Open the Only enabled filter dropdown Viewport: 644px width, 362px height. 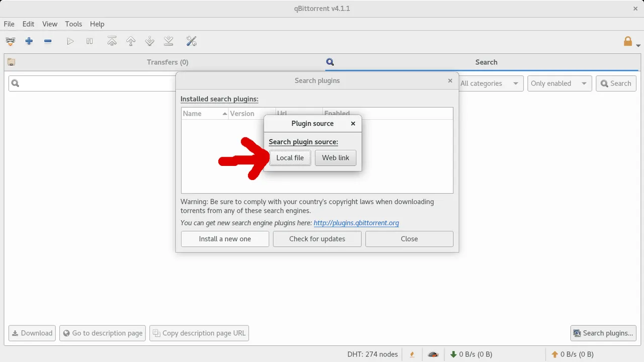pos(559,83)
